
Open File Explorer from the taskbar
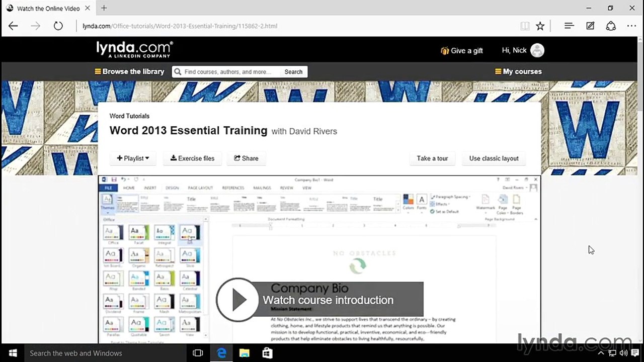tap(245, 353)
